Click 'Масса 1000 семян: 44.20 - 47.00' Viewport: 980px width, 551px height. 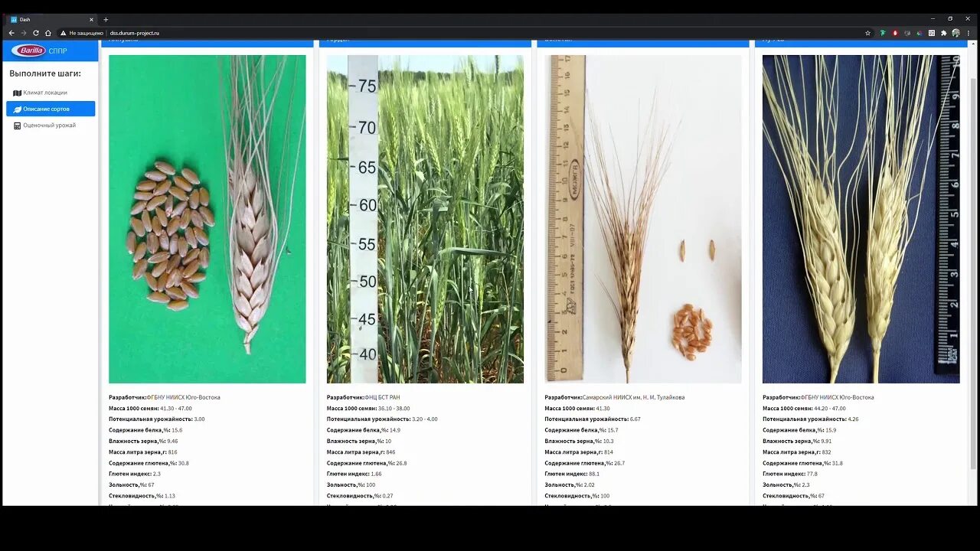804,409
